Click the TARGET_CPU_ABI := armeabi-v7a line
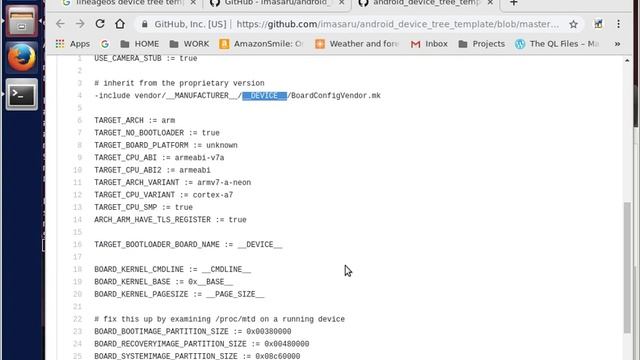 159,158
